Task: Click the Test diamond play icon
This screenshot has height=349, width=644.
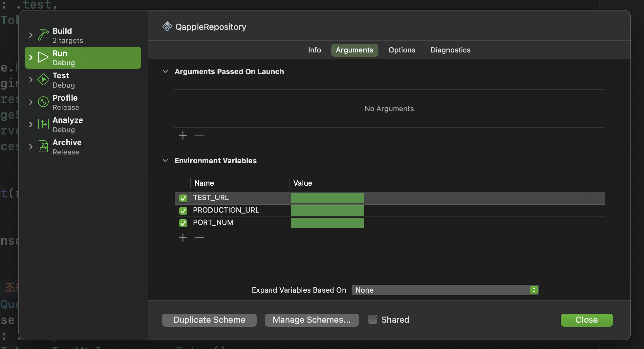Action: point(43,80)
